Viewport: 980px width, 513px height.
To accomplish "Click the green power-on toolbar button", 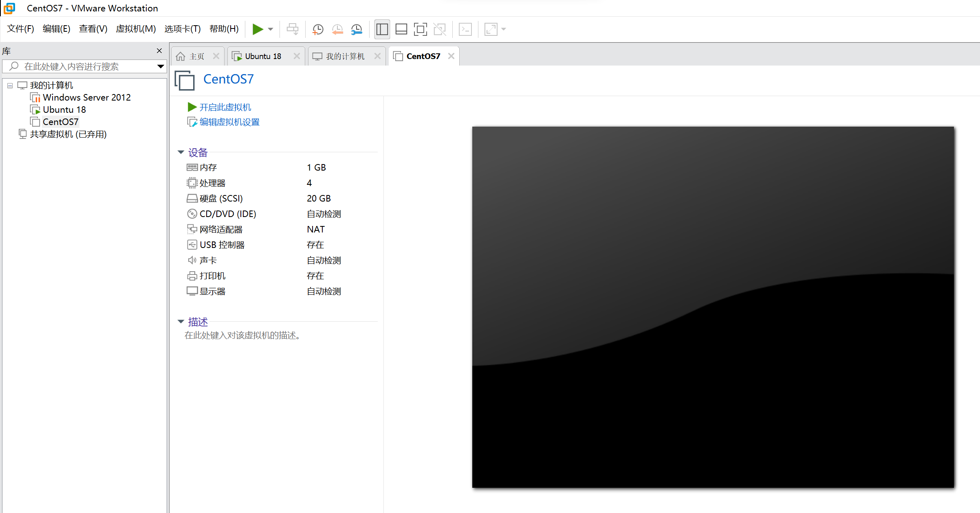I will tap(257, 29).
